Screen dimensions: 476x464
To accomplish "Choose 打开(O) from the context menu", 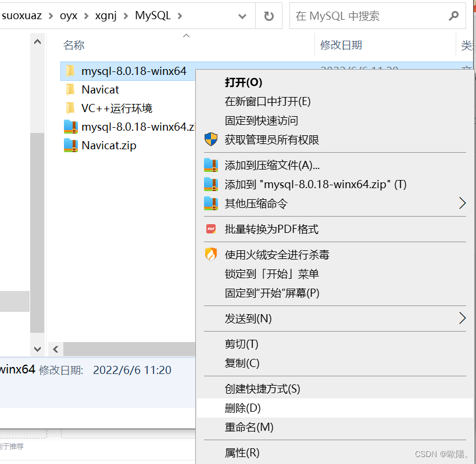I will [335, 82].
